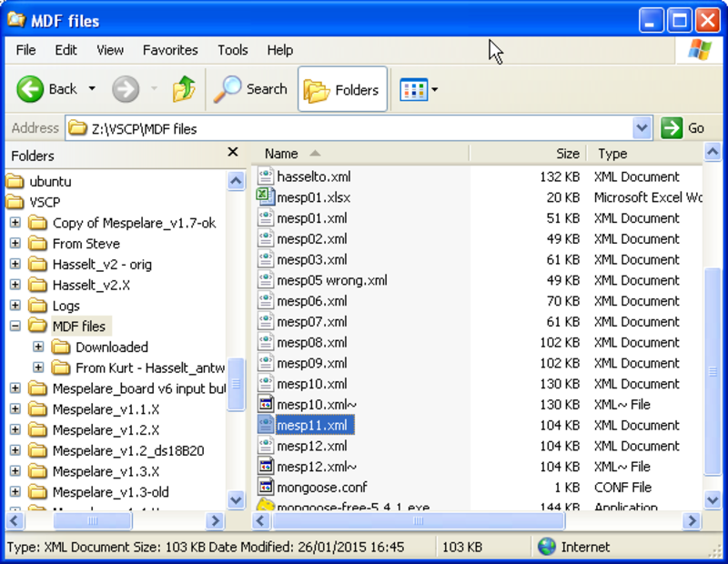Viewport: 728px width, 564px height.
Task: Sort files by Size column header
Action: 567,154
